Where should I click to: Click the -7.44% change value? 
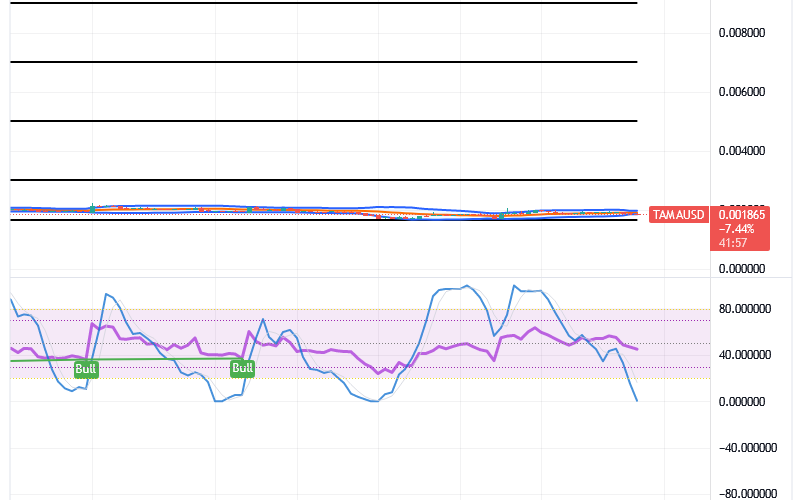pos(736,229)
